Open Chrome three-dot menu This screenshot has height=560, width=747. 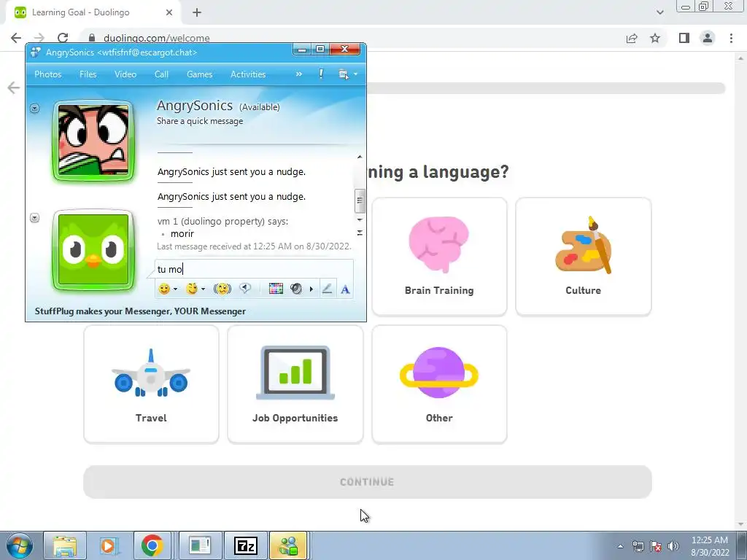[731, 38]
